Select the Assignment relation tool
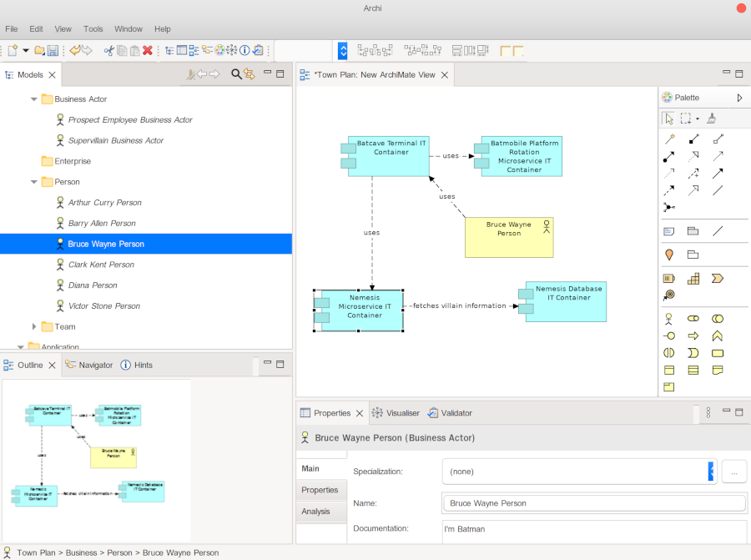 [x=669, y=156]
